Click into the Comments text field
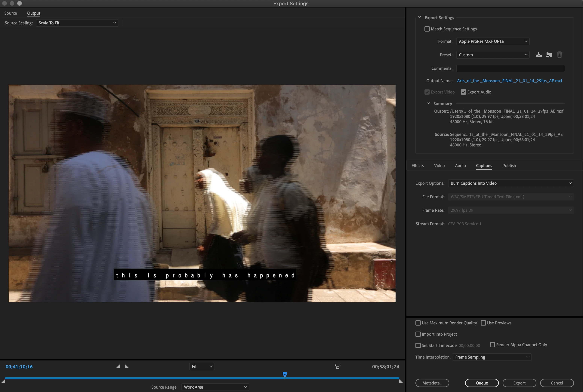The width and height of the screenshot is (583, 392). (x=510, y=68)
